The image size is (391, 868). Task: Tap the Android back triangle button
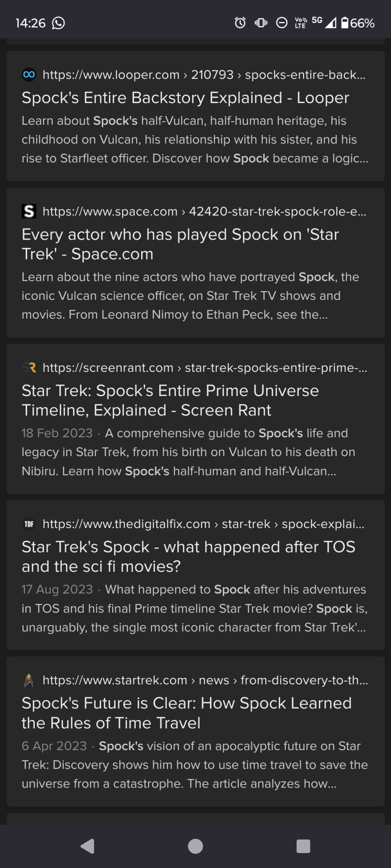pos(87,846)
